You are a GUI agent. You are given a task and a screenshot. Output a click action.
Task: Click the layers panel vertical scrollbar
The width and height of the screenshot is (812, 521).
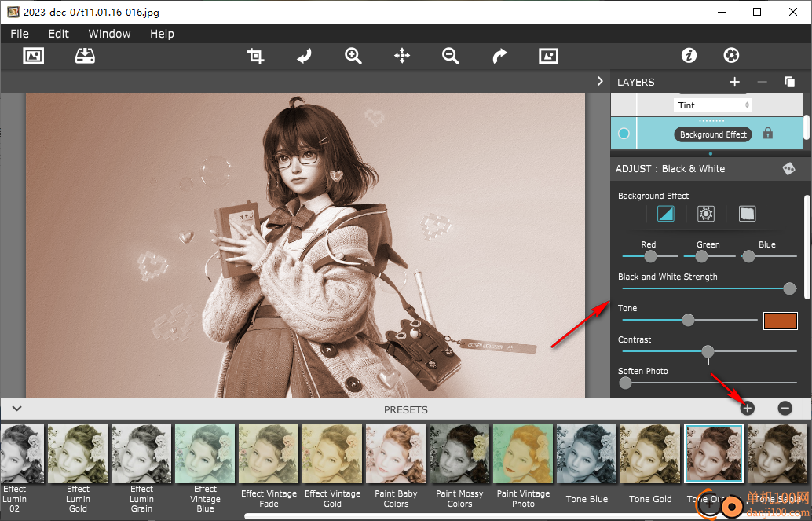(807, 126)
